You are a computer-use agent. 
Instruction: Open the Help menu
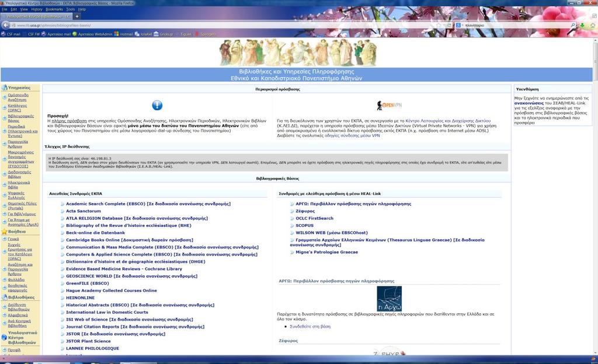tap(82, 9)
